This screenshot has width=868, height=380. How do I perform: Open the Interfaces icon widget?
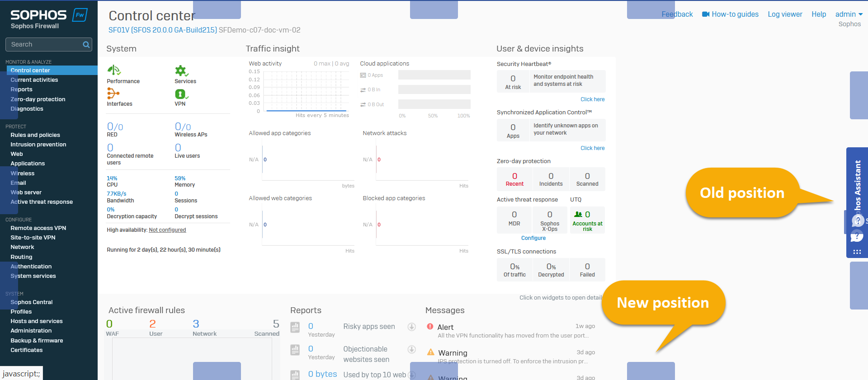113,94
